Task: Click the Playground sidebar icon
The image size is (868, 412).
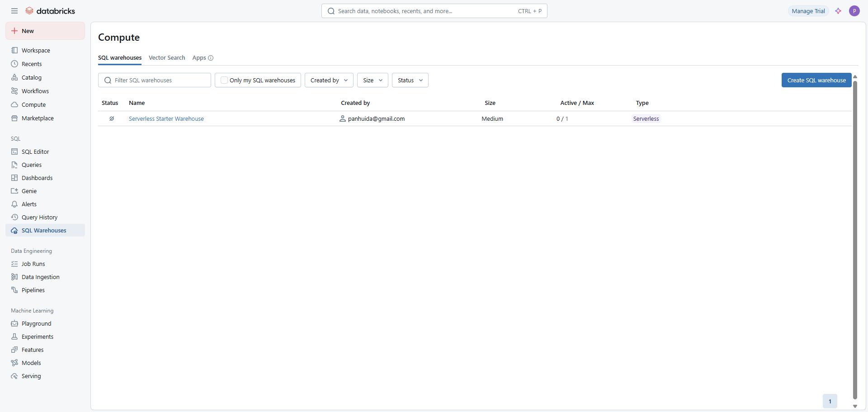Action: pos(14,323)
